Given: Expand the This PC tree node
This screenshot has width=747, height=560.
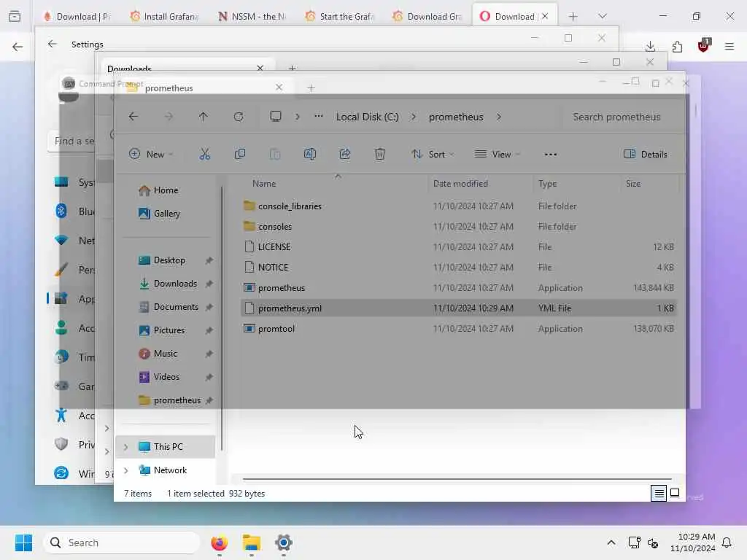Looking at the screenshot, I should coord(125,447).
